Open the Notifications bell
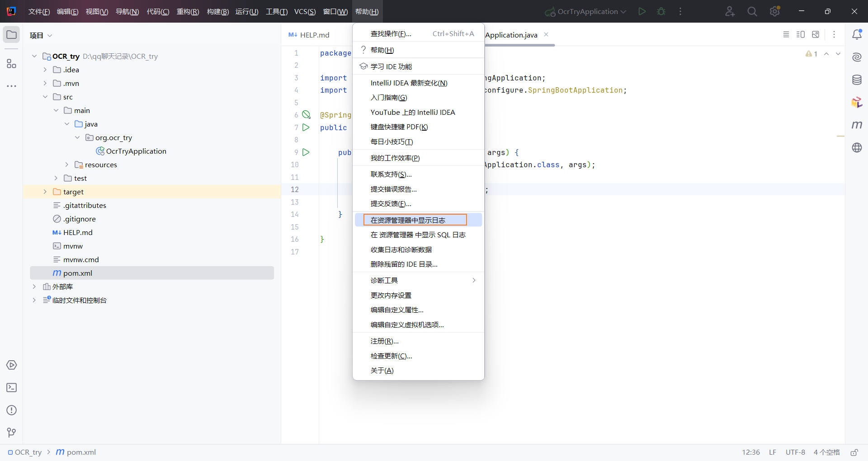868x461 pixels. tap(857, 34)
